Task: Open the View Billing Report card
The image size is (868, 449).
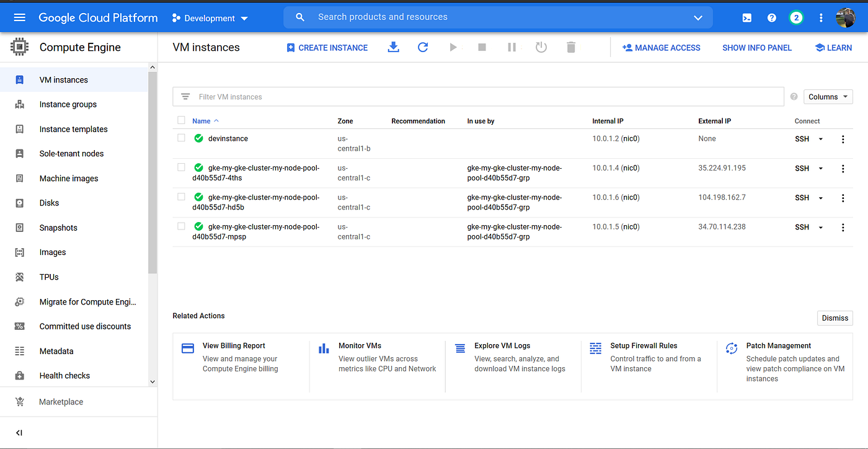Action: coord(241,366)
